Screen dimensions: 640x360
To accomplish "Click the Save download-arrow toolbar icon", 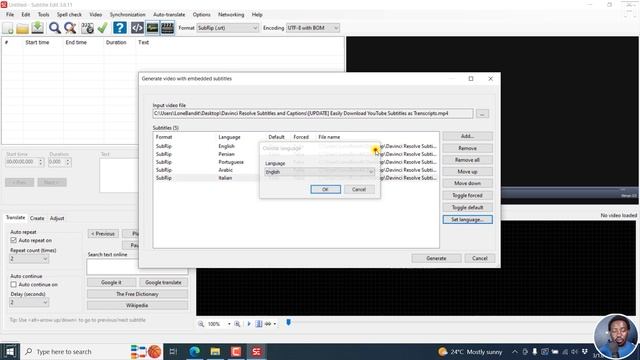I will pyautogui.click(x=38, y=28).
